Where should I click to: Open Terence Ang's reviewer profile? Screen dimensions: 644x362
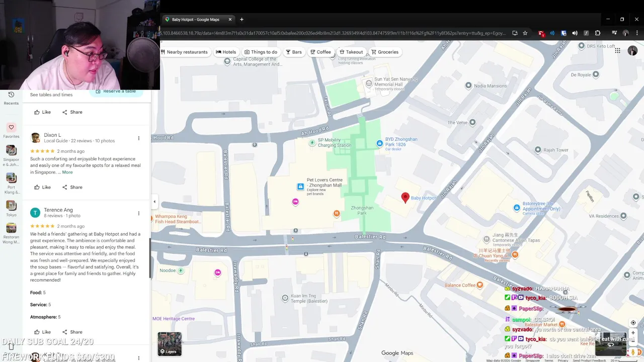(58, 210)
